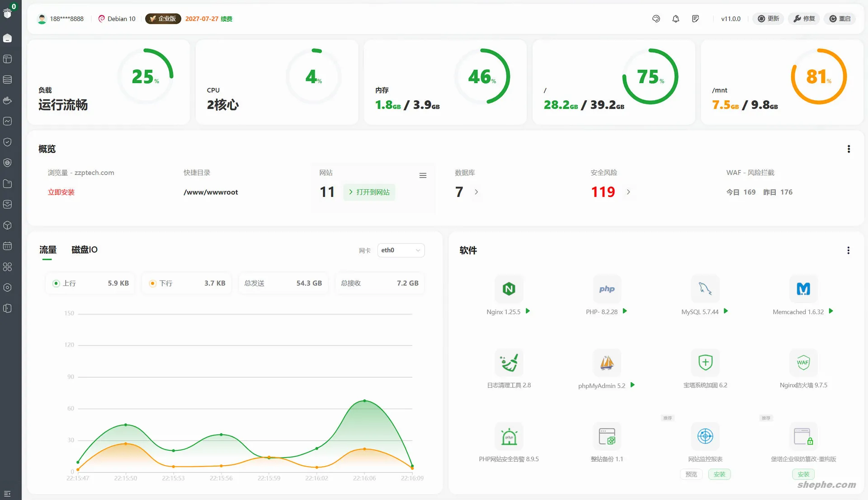Image resolution: width=868 pixels, height=500 pixels.
Task: Click the /mnt disk usage gauge
Action: click(x=818, y=76)
